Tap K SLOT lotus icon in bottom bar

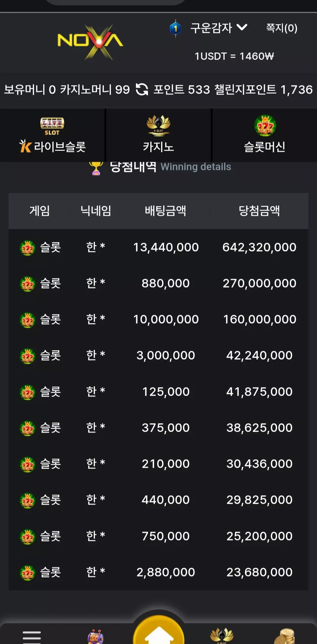tap(222, 635)
